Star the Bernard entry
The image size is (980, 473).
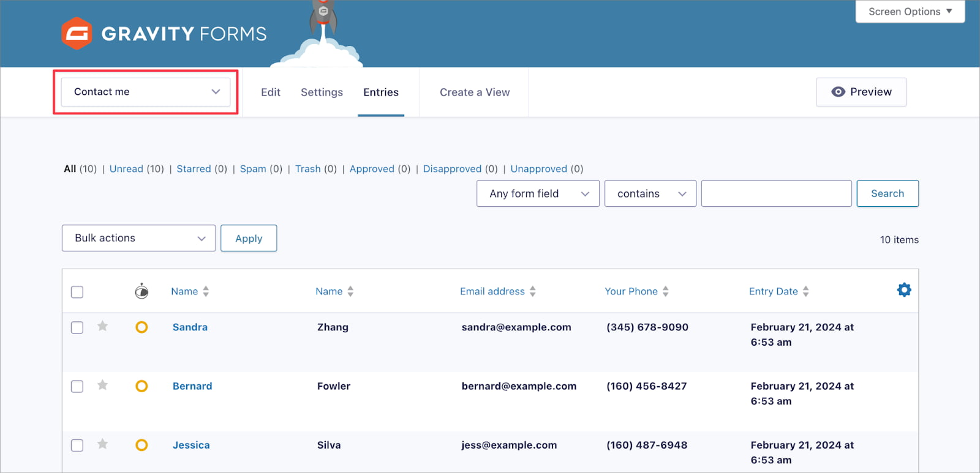(x=103, y=385)
